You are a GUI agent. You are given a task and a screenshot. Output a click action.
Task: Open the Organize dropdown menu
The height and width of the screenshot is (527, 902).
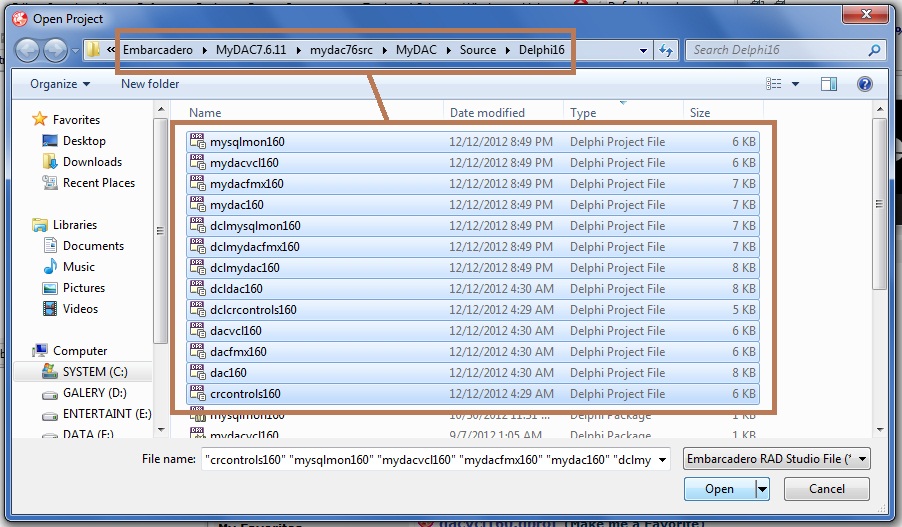pos(60,84)
